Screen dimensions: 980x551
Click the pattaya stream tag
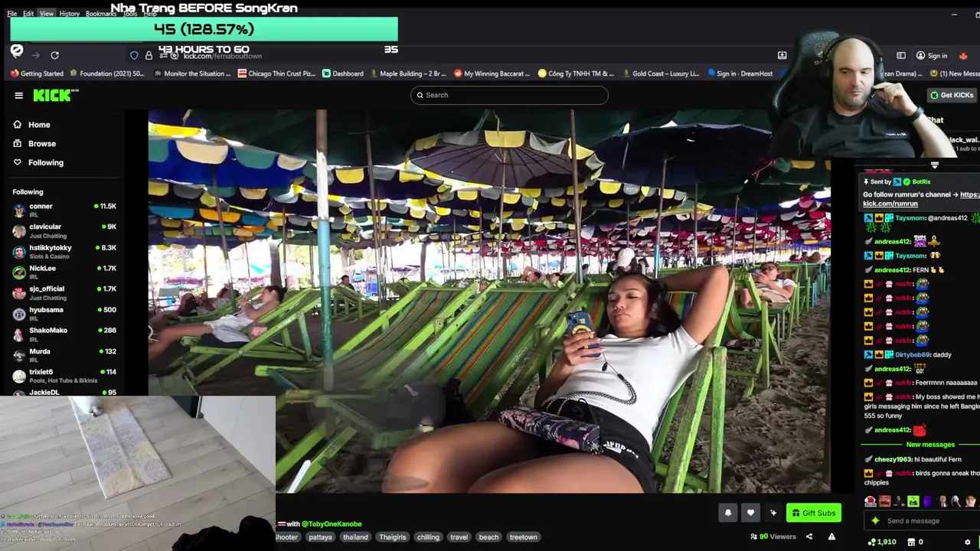[320, 537]
